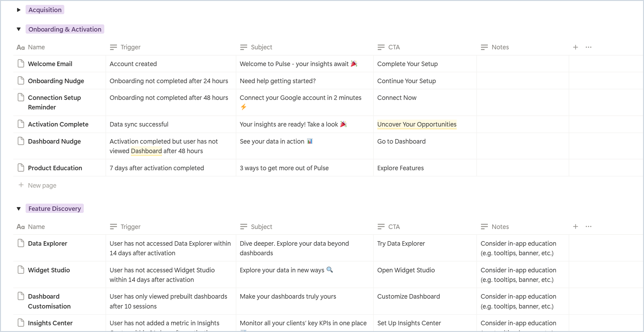Click the page icon beside Insights Center
The height and width of the screenshot is (332, 644).
[x=21, y=323]
